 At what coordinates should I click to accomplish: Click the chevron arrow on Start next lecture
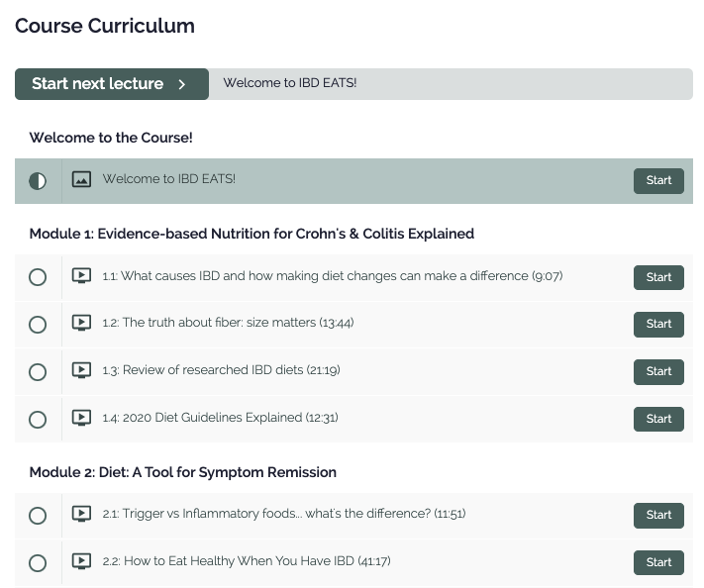[x=182, y=84]
